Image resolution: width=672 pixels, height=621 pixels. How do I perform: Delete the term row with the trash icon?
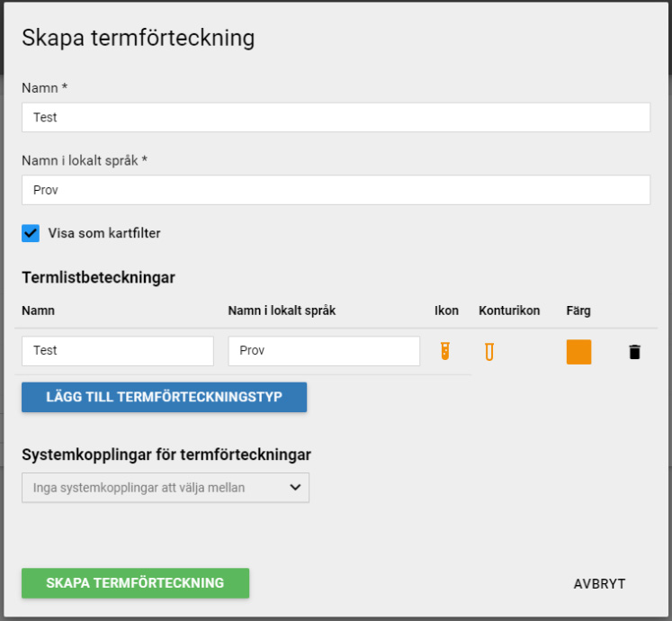pos(635,352)
